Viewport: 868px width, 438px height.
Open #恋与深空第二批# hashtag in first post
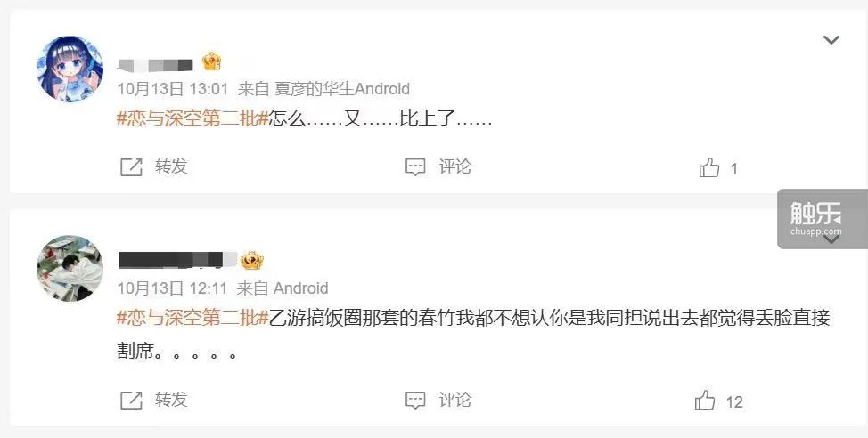point(192,118)
